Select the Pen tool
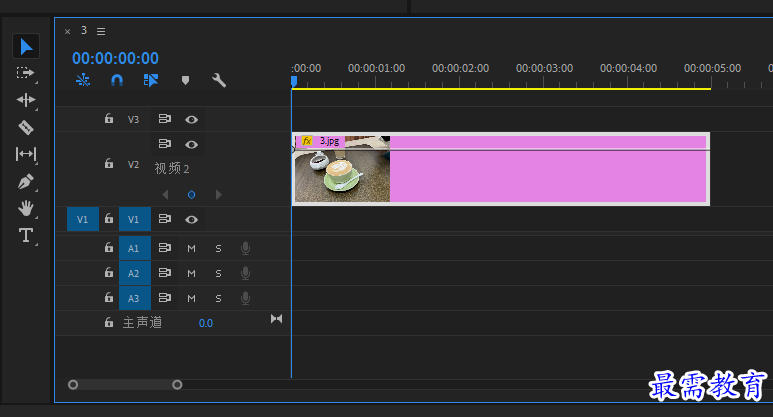The image size is (773, 417). tap(26, 181)
